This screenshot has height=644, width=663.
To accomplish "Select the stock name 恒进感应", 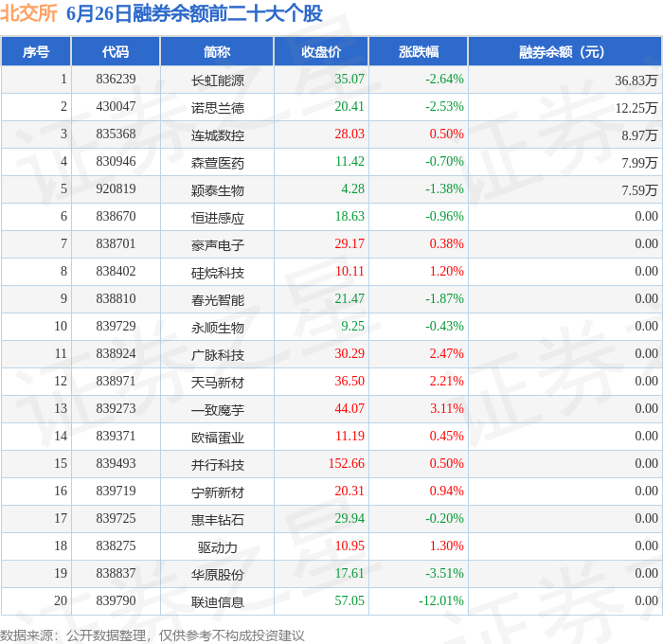I will 217,217.
